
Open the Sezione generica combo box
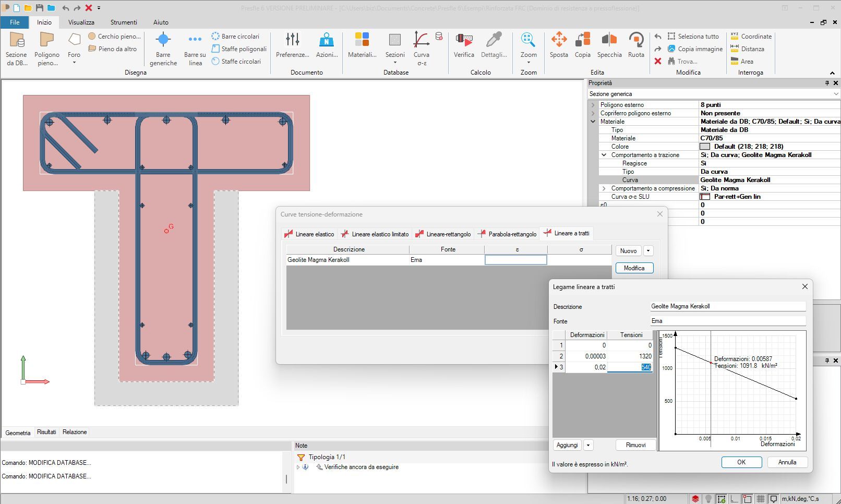coord(714,94)
